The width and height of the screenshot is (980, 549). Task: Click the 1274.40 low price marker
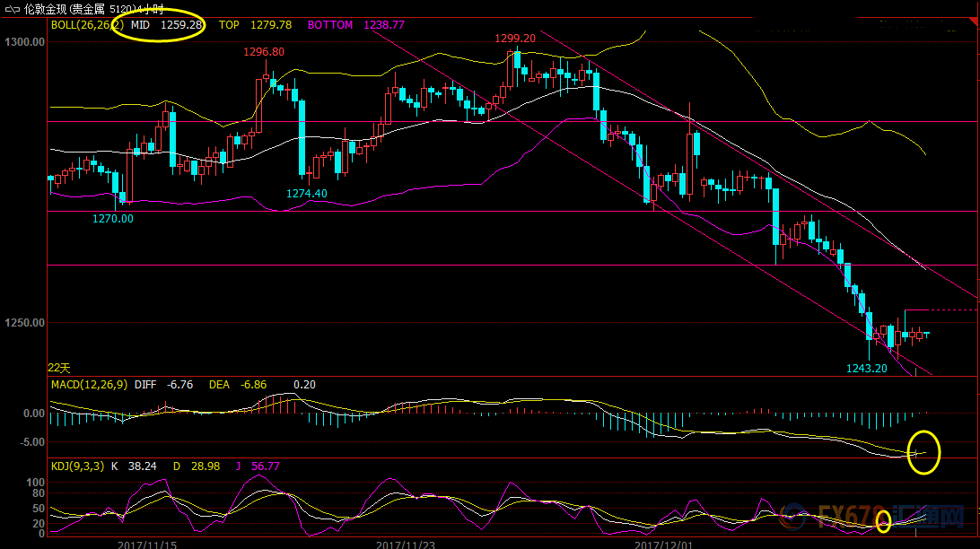click(x=307, y=194)
